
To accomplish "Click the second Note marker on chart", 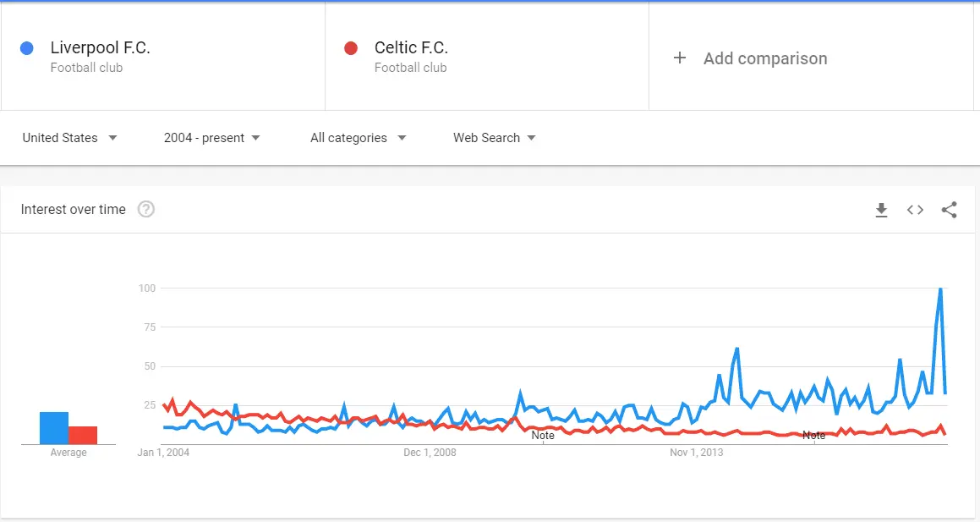I will point(813,436).
